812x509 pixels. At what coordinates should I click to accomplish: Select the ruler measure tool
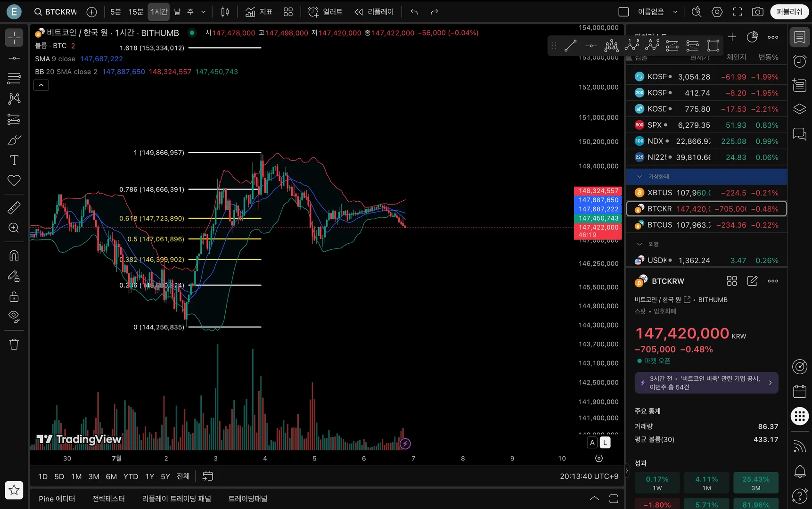point(14,207)
